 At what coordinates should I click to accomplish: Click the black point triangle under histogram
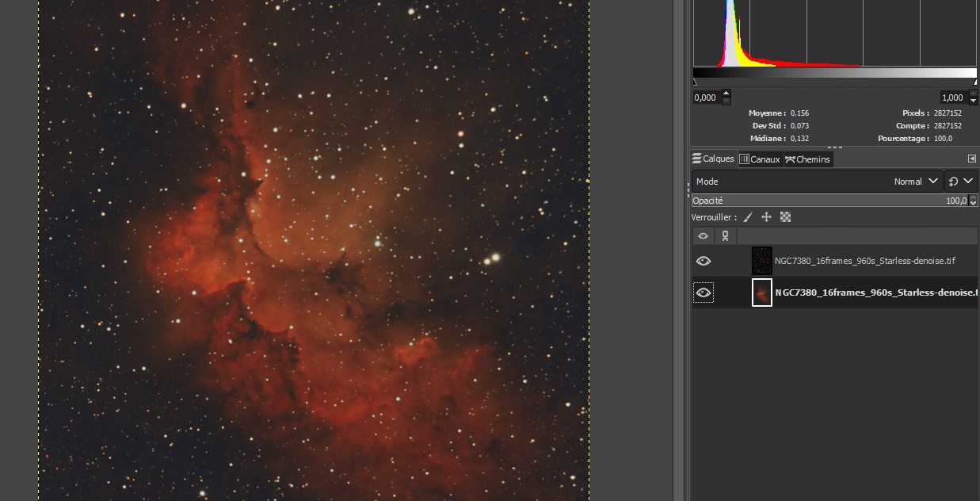point(696,82)
